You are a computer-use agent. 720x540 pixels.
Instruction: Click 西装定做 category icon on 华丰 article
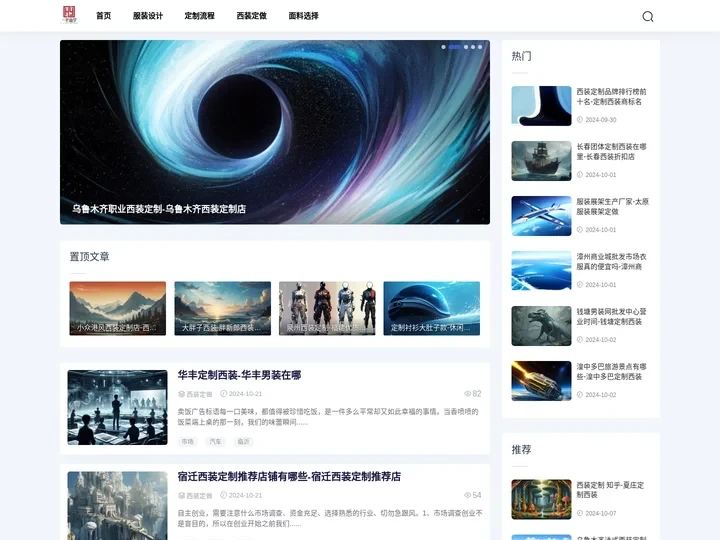[x=181, y=394]
